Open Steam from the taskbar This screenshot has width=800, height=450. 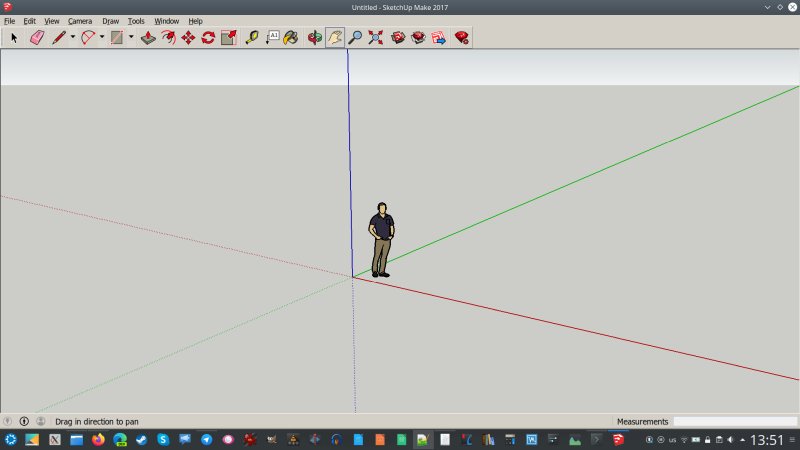pos(141,440)
